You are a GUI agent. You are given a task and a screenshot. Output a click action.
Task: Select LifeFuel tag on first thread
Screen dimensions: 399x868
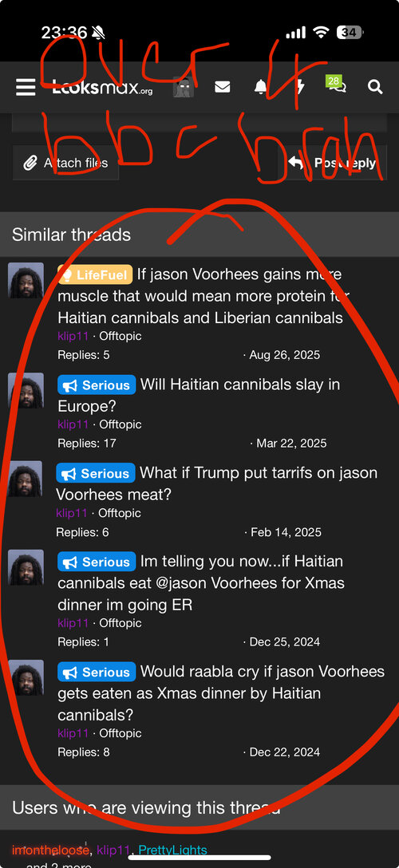click(95, 274)
